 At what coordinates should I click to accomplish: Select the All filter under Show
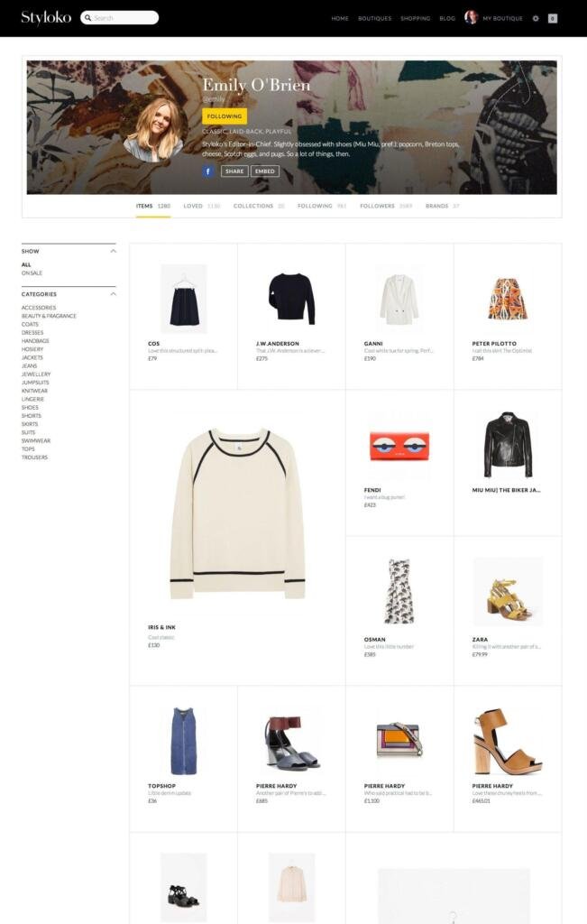(x=26, y=264)
